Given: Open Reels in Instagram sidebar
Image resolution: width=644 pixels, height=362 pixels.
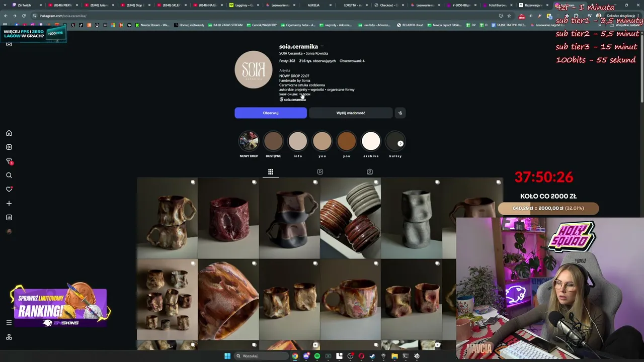Looking at the screenshot, I should [x=9, y=147].
